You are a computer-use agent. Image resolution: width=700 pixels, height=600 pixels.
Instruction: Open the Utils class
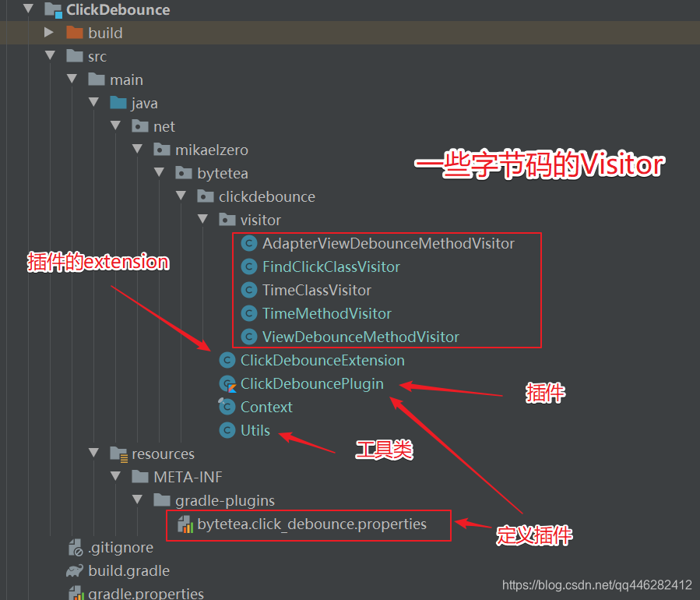[255, 430]
